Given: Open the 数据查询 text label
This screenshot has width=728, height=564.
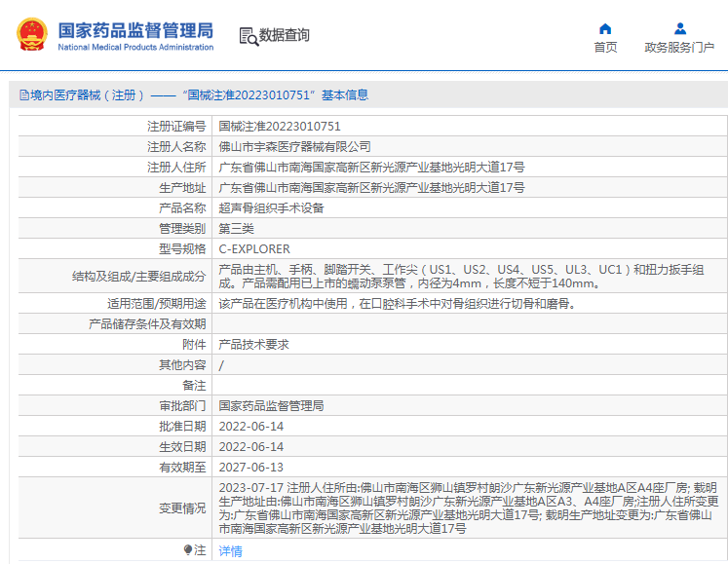Looking at the screenshot, I should pyautogui.click(x=285, y=36).
